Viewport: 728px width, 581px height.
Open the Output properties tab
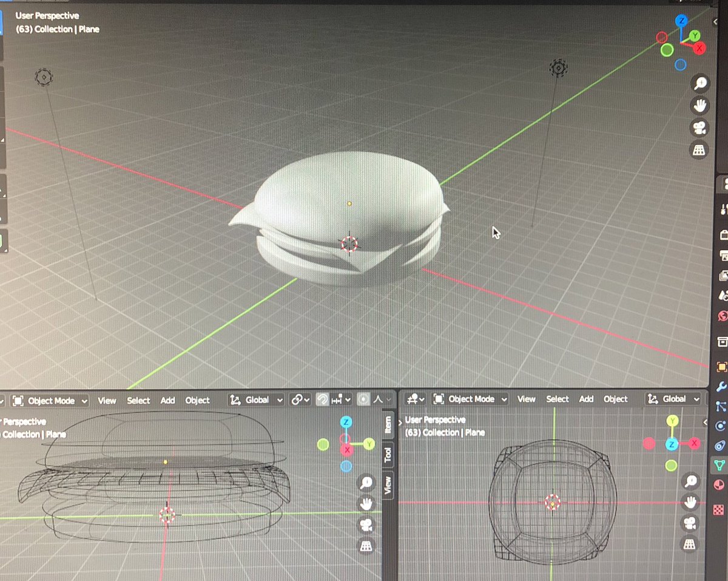coord(723,254)
